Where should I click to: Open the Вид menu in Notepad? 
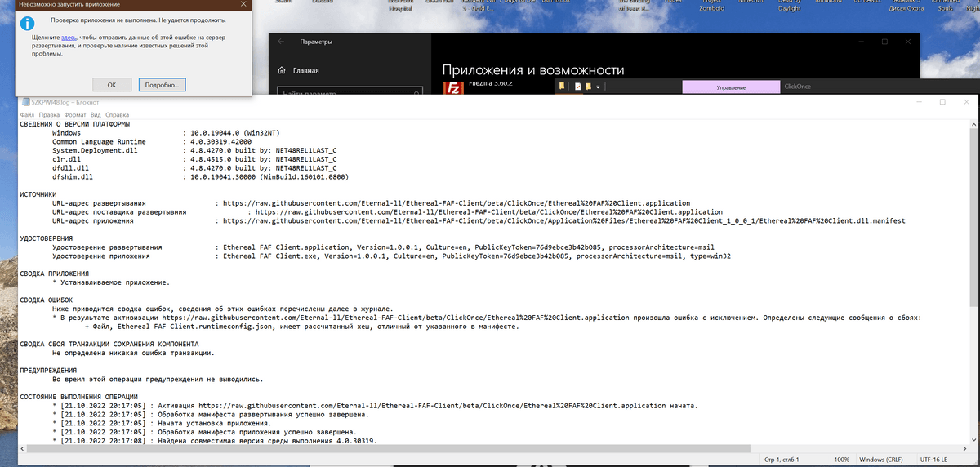(x=96, y=115)
